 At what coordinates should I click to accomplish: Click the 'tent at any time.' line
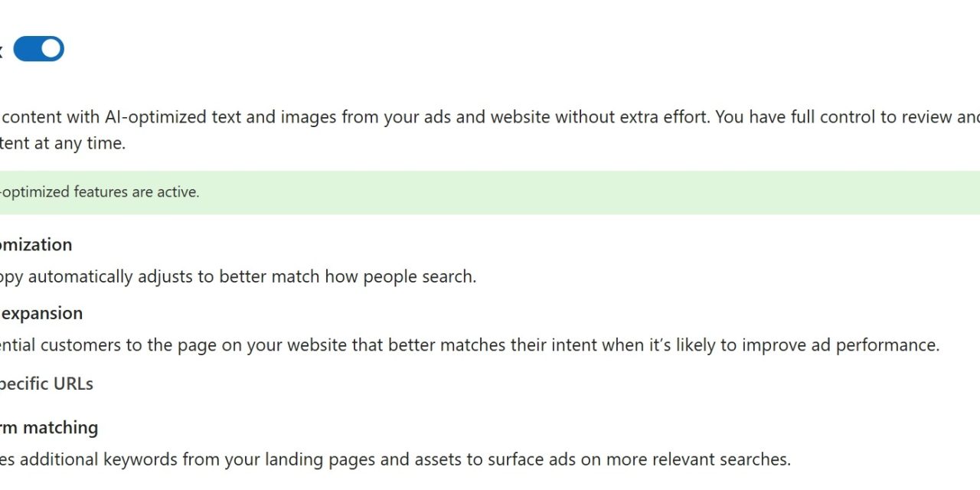click(63, 143)
